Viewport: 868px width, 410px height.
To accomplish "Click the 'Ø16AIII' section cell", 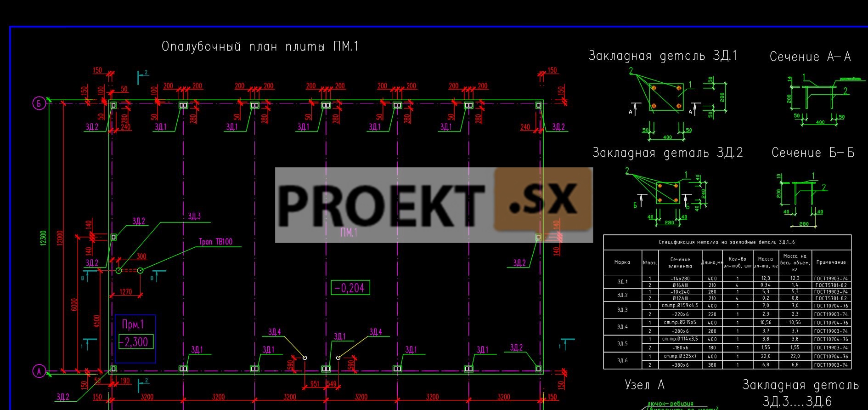I will click(x=680, y=285).
